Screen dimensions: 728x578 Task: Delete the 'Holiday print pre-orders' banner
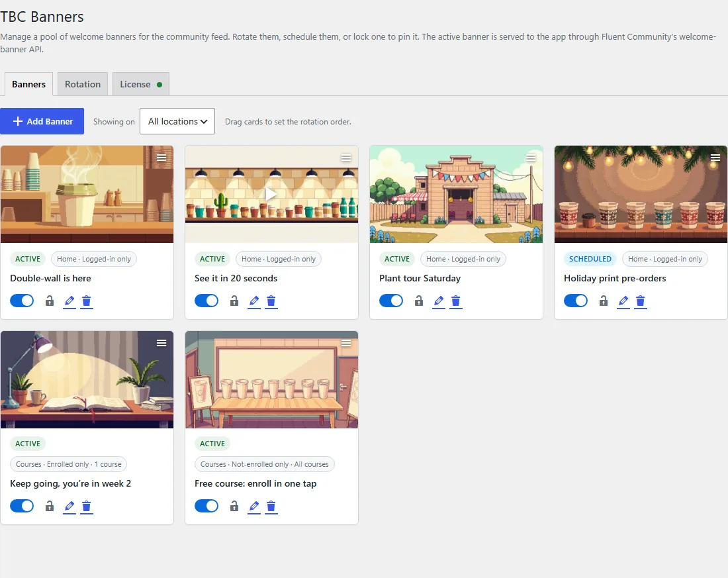641,301
